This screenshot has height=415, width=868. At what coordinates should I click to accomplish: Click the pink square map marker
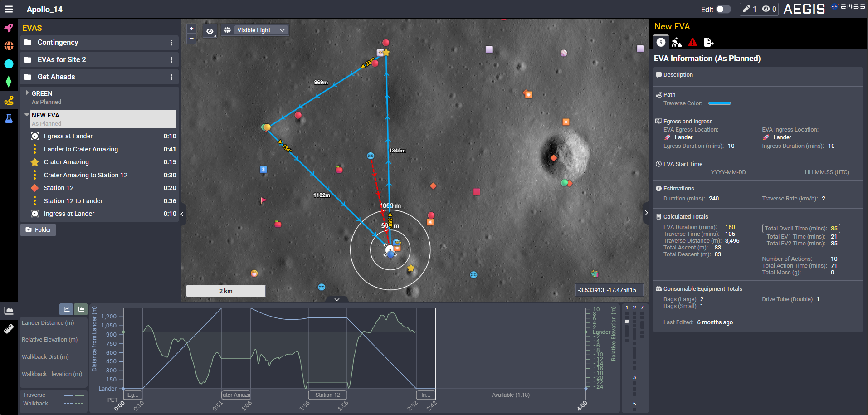477,192
